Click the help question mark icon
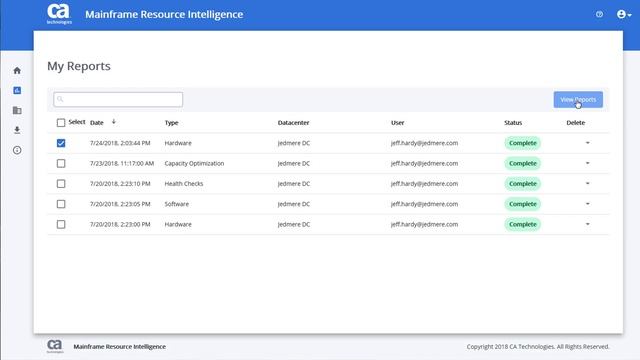 (599, 14)
